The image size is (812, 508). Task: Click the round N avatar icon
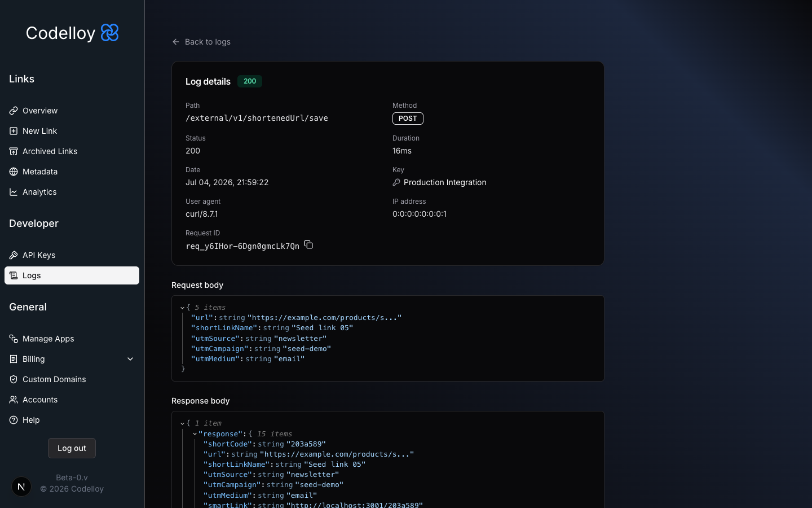point(21,487)
